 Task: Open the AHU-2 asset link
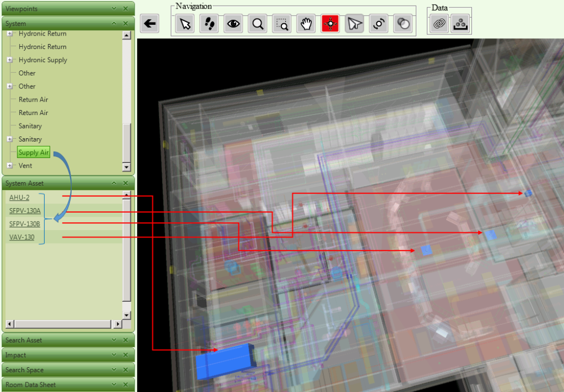point(19,197)
